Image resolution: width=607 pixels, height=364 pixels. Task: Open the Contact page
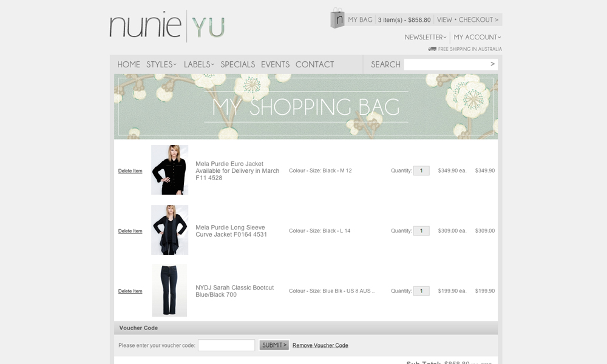tap(314, 64)
